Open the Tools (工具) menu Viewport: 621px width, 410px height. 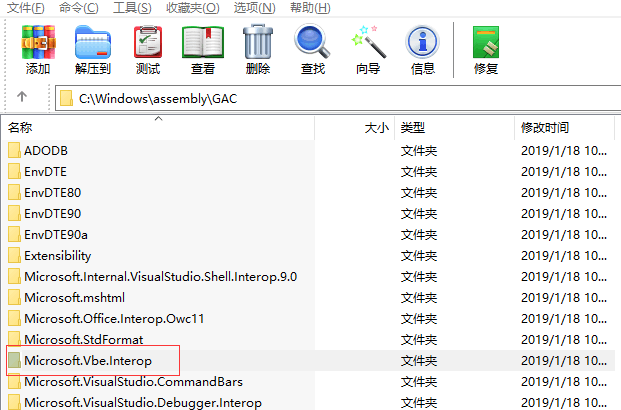pos(132,8)
